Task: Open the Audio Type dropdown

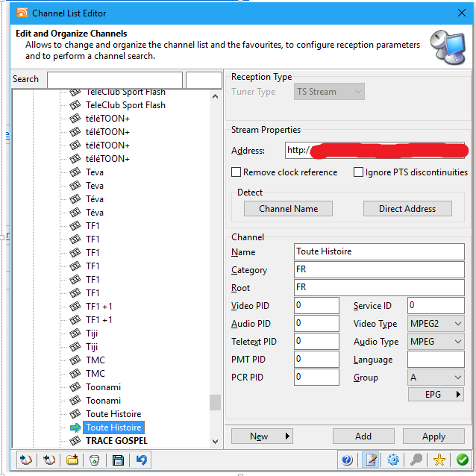Action: (436, 342)
